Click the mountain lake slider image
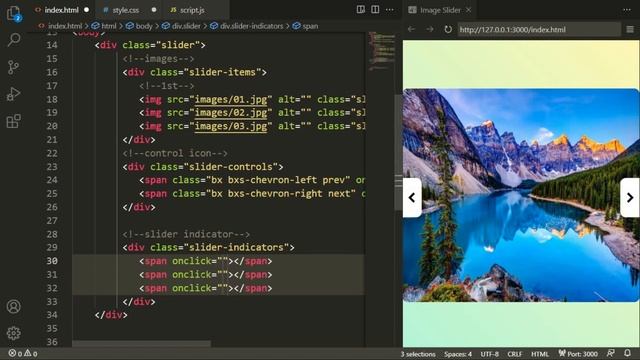640x360 pixels. pos(521,195)
